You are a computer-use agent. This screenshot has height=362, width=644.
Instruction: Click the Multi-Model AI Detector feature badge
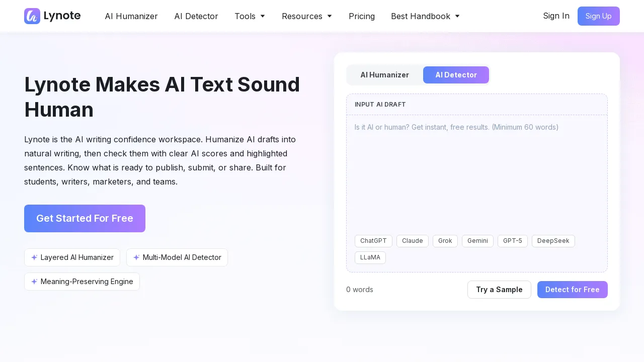[177, 257]
